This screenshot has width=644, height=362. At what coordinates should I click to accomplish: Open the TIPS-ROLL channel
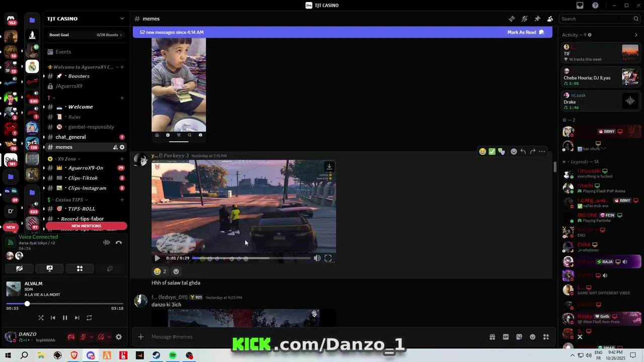pyautogui.click(x=86, y=209)
